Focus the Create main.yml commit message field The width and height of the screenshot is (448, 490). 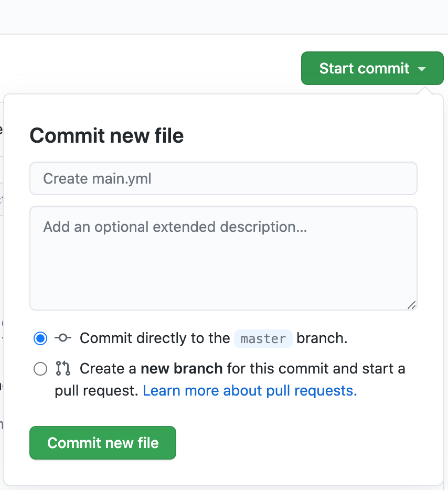223,178
